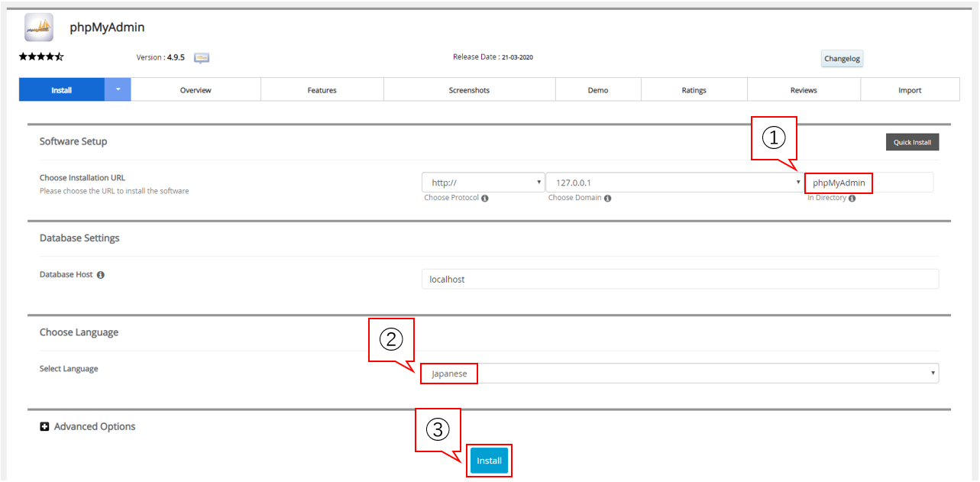Click the star rating icons
This screenshot has width=980, height=482.
(x=41, y=57)
